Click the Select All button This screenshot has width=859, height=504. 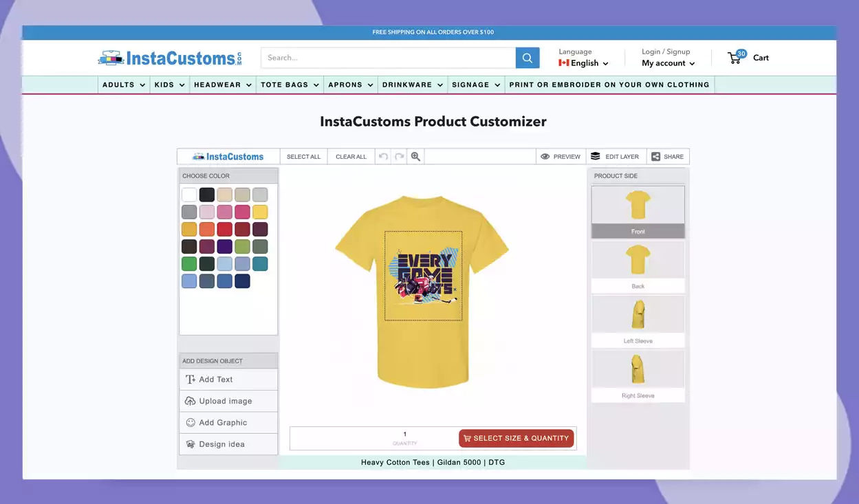coord(303,157)
